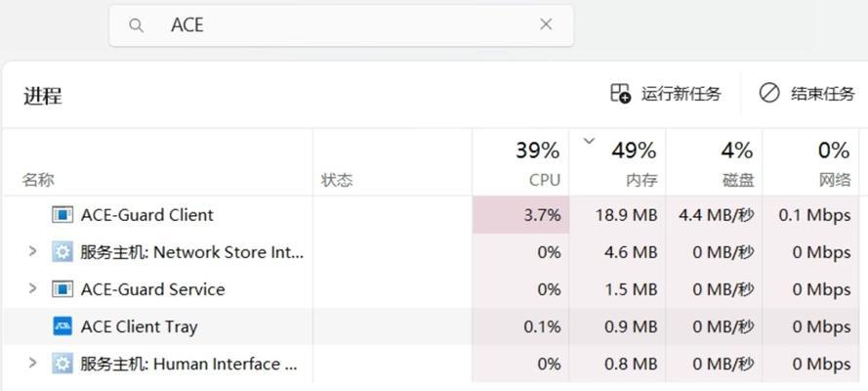The height and width of the screenshot is (391, 868).
Task: Click inside the ACE search field
Action: [341, 25]
